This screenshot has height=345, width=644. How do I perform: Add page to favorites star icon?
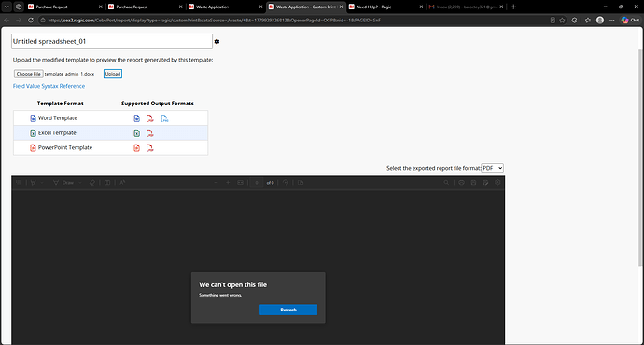(x=562, y=20)
